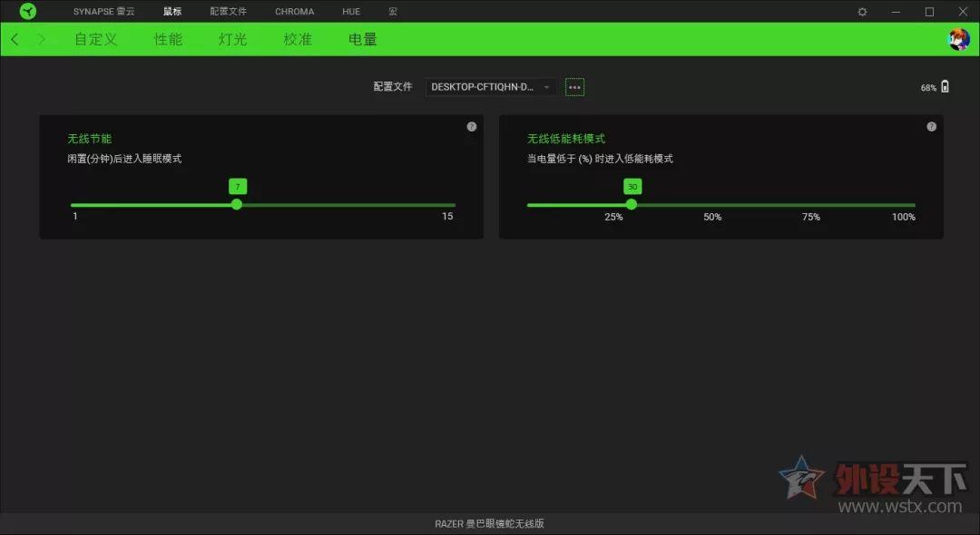The width and height of the screenshot is (980, 535).
Task: Open help for 无线节能 panel
Action: [472, 127]
